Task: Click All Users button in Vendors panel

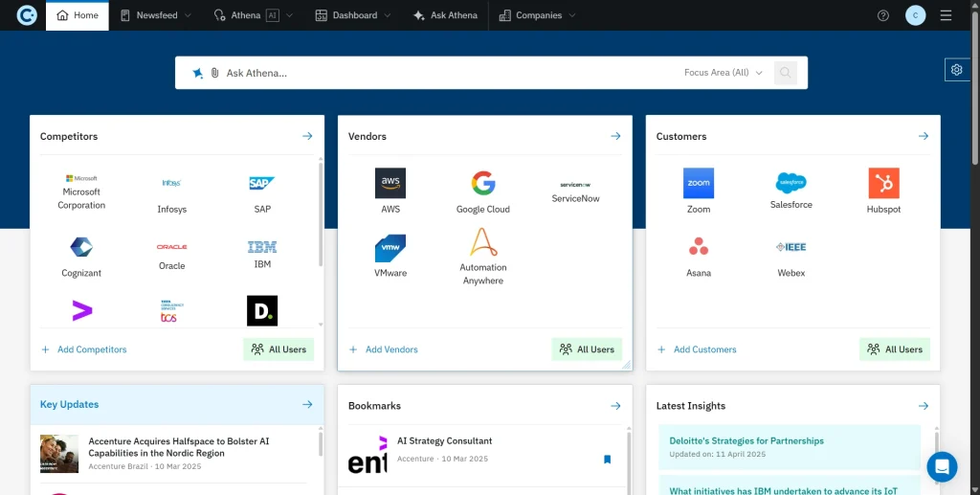Action: (587, 349)
